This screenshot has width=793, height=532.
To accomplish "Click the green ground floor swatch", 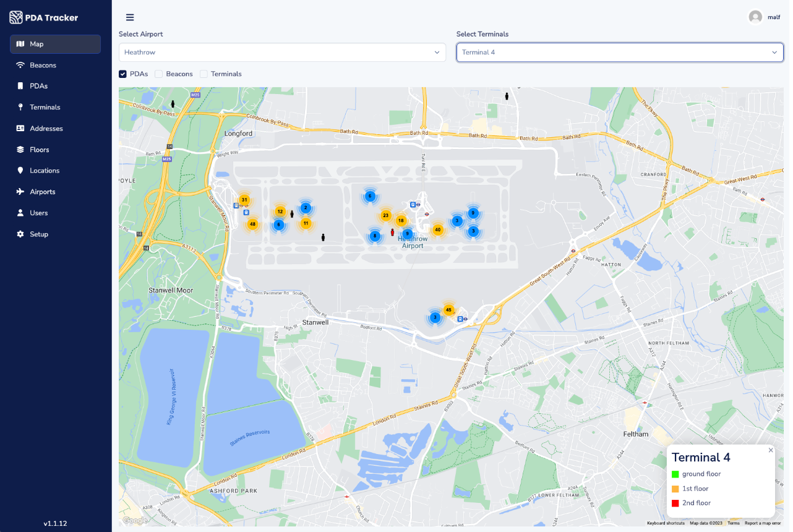I will (x=675, y=474).
